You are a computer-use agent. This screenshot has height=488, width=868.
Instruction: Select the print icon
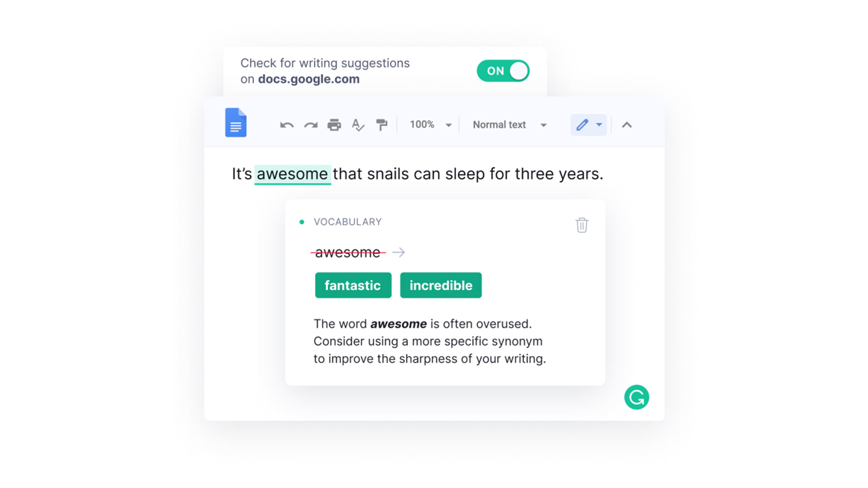tap(333, 125)
